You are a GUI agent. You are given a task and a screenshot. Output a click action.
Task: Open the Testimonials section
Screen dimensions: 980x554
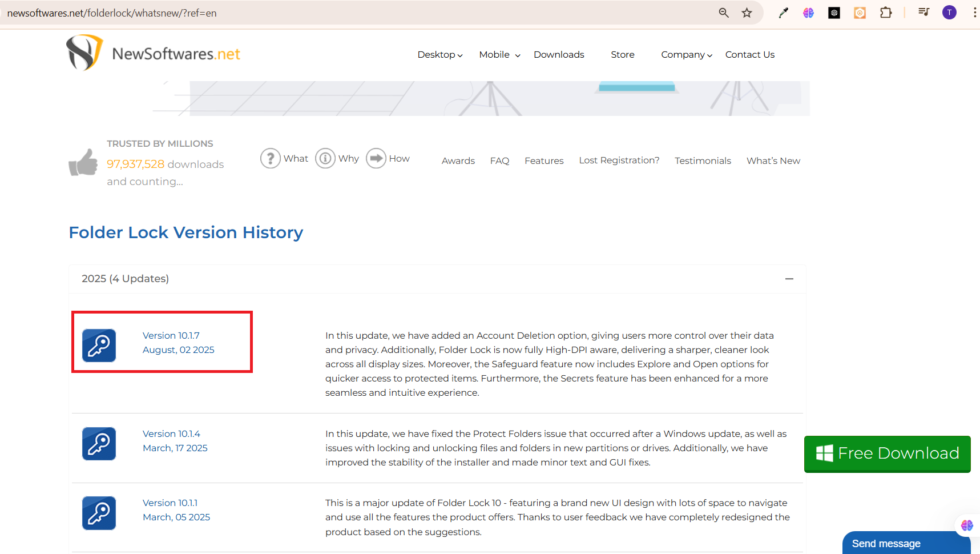click(703, 161)
